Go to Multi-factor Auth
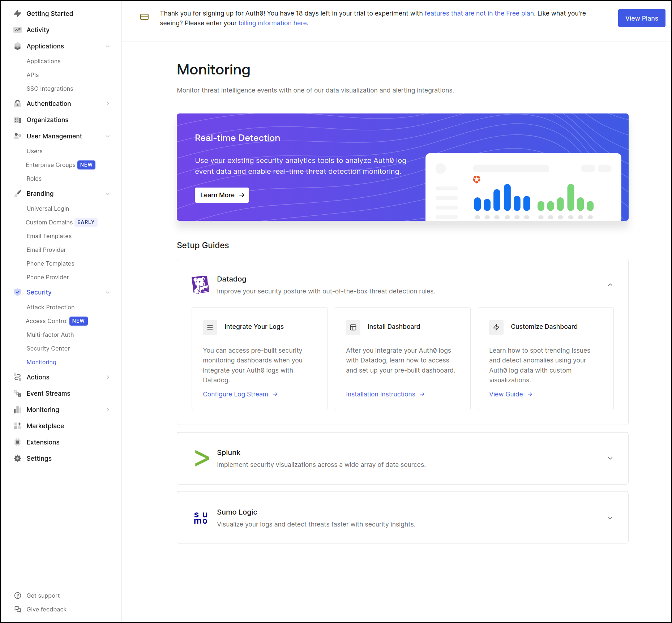This screenshot has height=623, width=672. click(x=50, y=335)
